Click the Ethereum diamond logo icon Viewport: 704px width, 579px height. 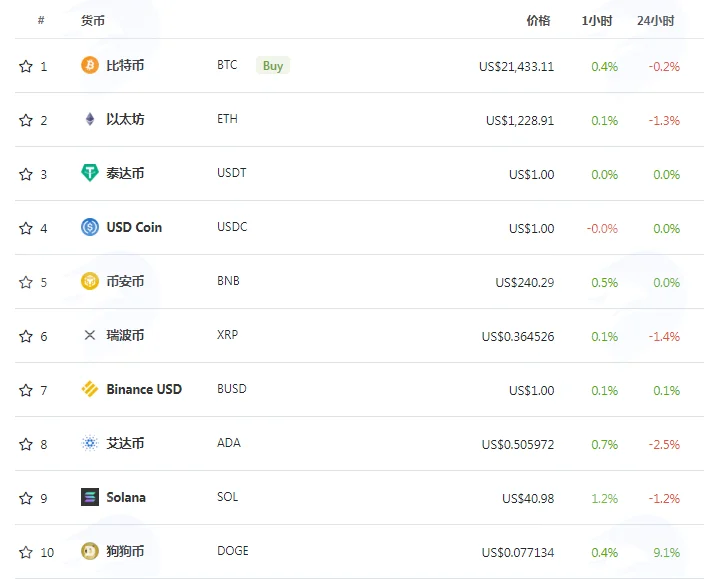pos(90,119)
